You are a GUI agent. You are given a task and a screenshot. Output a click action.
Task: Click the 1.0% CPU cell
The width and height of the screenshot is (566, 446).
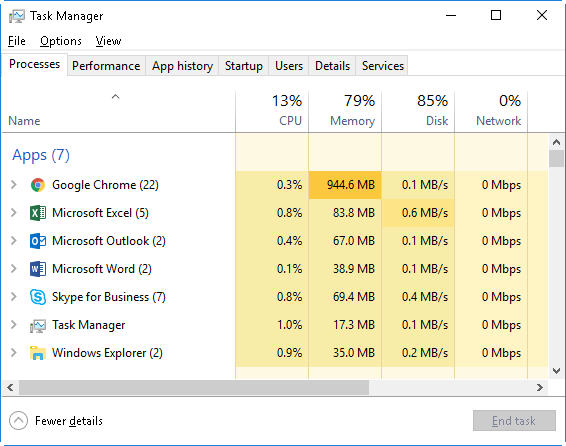point(272,325)
